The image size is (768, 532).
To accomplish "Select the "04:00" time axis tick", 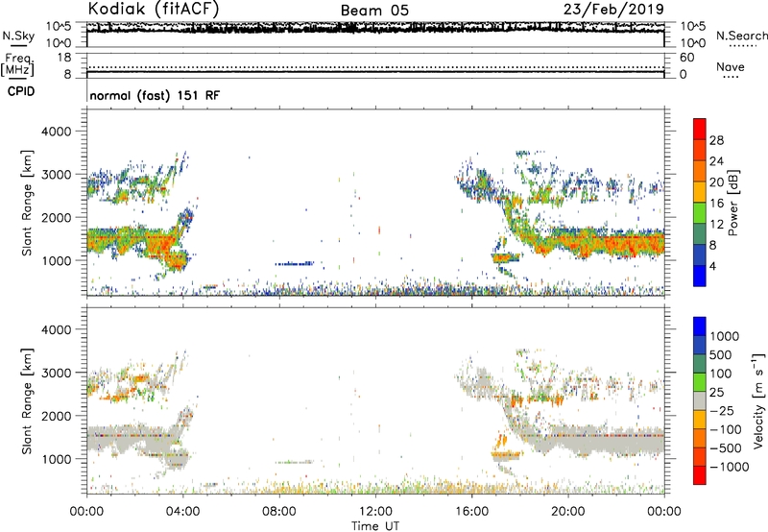I will pos(182,512).
